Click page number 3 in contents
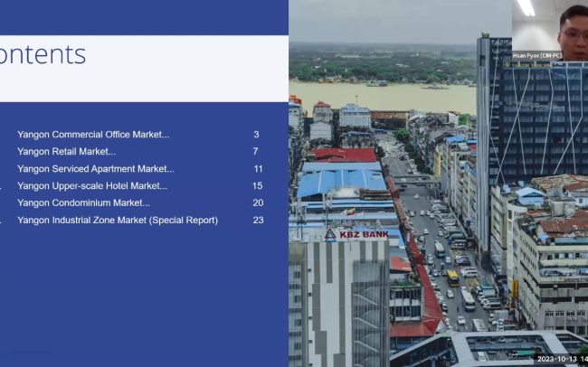This screenshot has width=588, height=367. 256,135
